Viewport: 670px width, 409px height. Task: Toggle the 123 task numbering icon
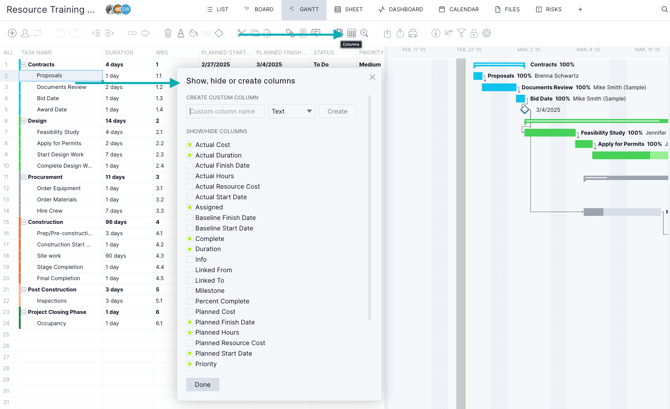[x=206, y=33]
